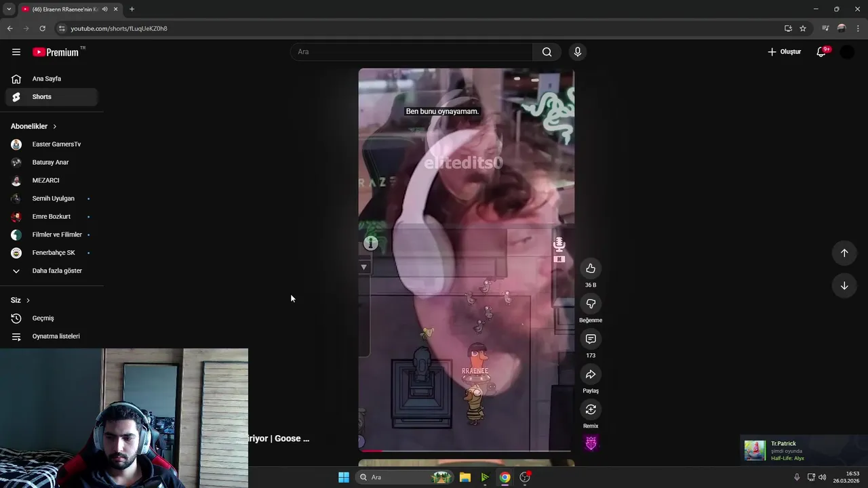Expand the Siz section chevron
This screenshot has height=488, width=868.
point(28,300)
